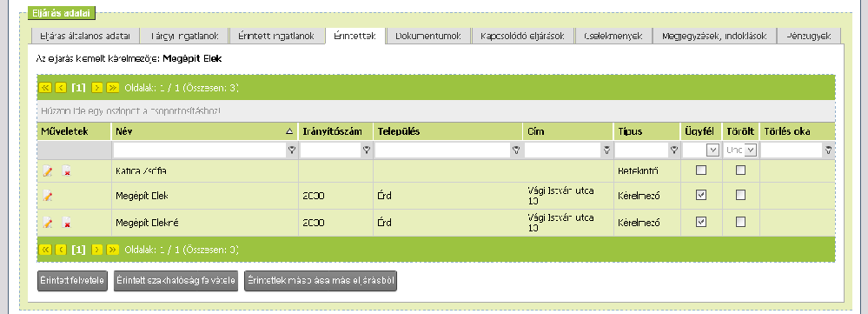This screenshot has width=868, height=314.
Task: Edit the Katica Zsófia row
Action: pos(48,171)
